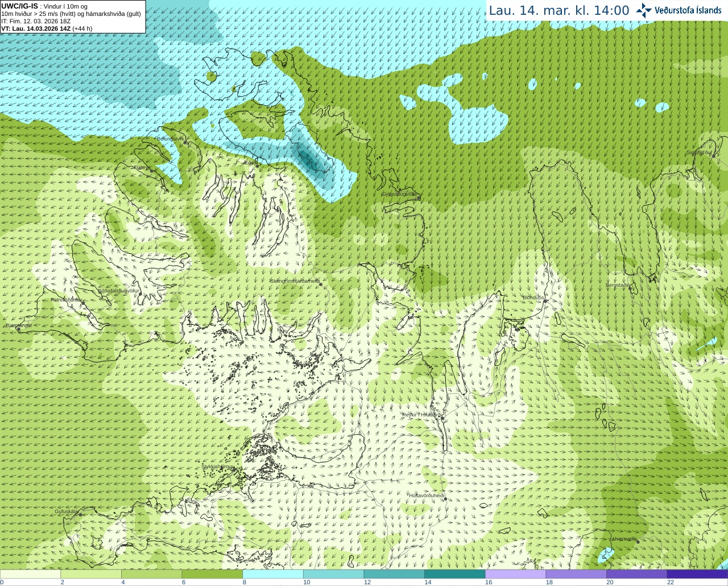Click the Veðurstofa Íslands logo icon
The image size is (728, 586).
point(644,10)
